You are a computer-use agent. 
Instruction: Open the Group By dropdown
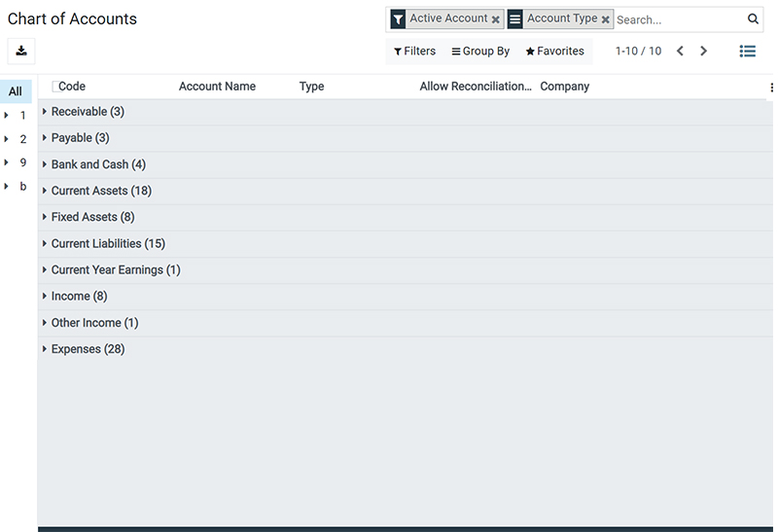click(480, 52)
